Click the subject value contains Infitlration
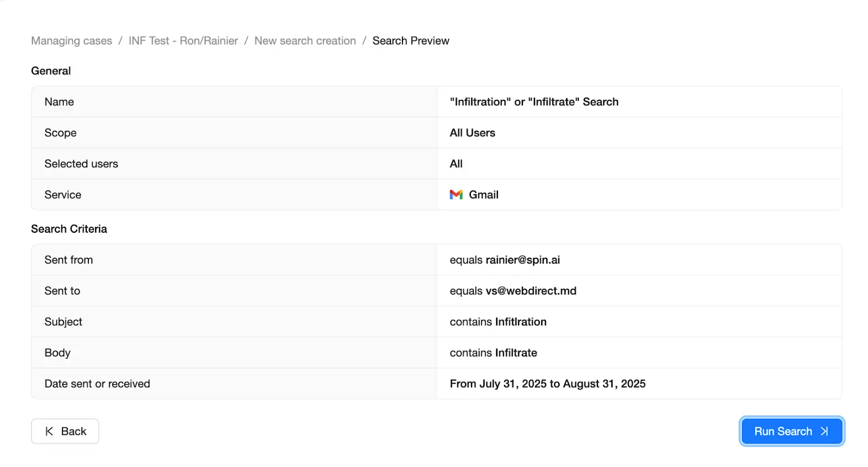Image resolution: width=868 pixels, height=467 pixels. tap(498, 322)
